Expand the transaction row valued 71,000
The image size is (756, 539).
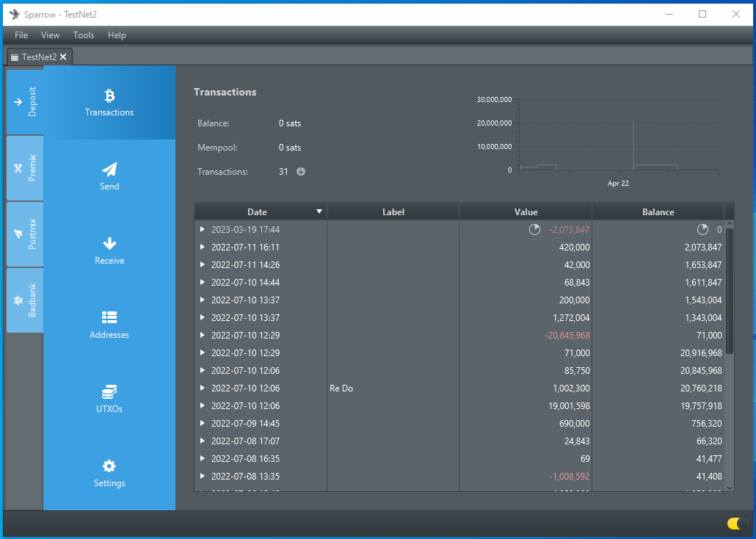(x=203, y=352)
